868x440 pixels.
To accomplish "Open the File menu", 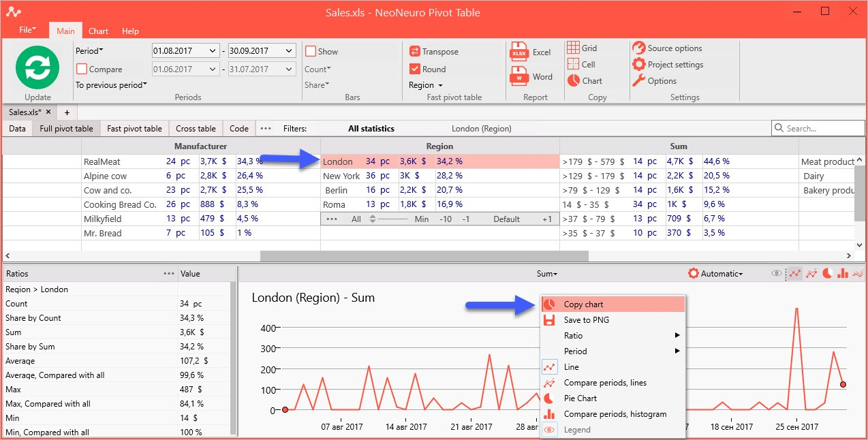I will [x=27, y=30].
